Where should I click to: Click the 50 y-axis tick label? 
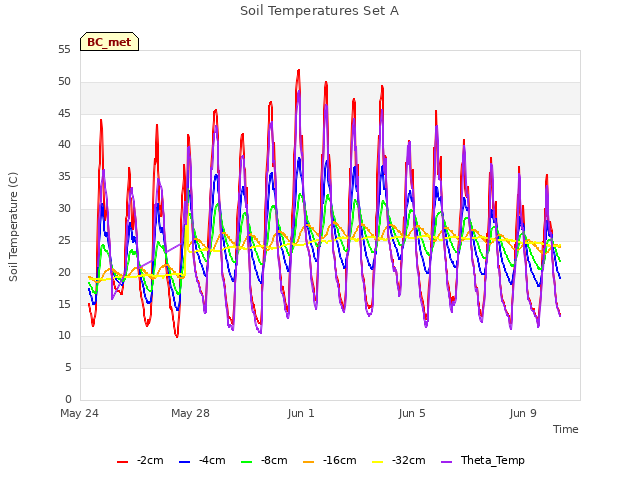(64, 82)
